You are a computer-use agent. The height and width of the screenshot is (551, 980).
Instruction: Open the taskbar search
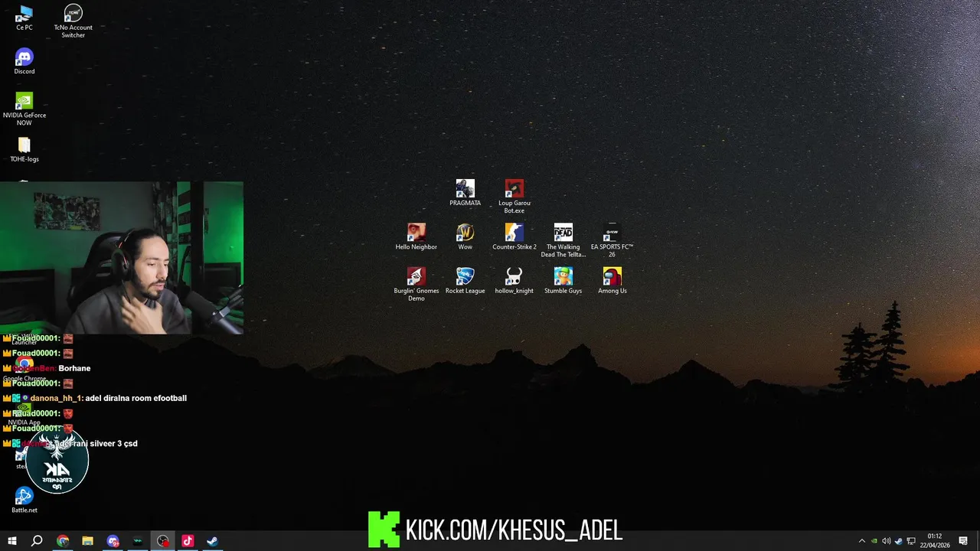[x=37, y=541]
